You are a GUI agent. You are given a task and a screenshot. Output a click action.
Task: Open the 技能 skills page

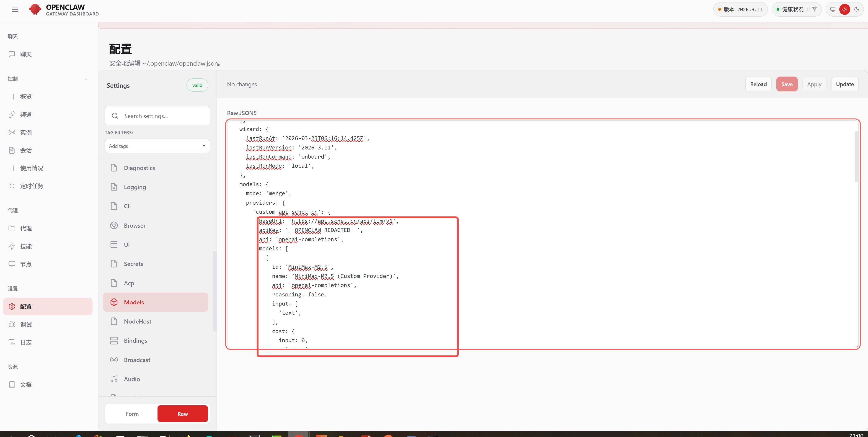26,246
